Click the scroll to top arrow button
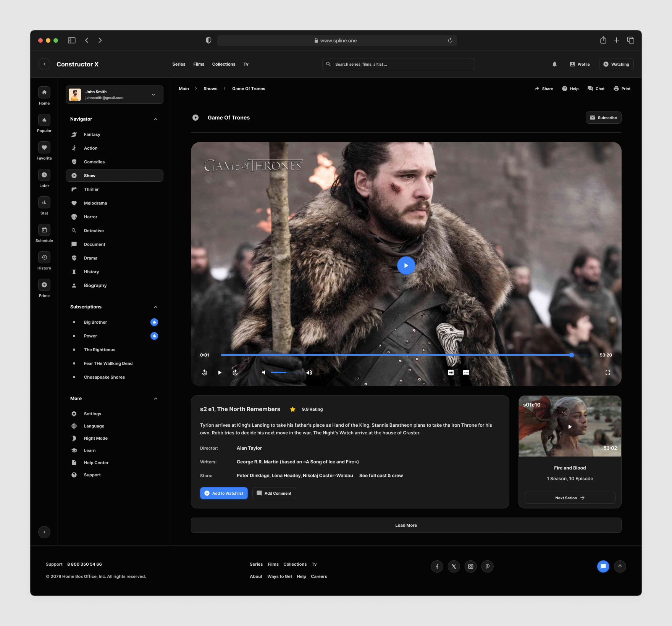The image size is (672, 626). [620, 566]
